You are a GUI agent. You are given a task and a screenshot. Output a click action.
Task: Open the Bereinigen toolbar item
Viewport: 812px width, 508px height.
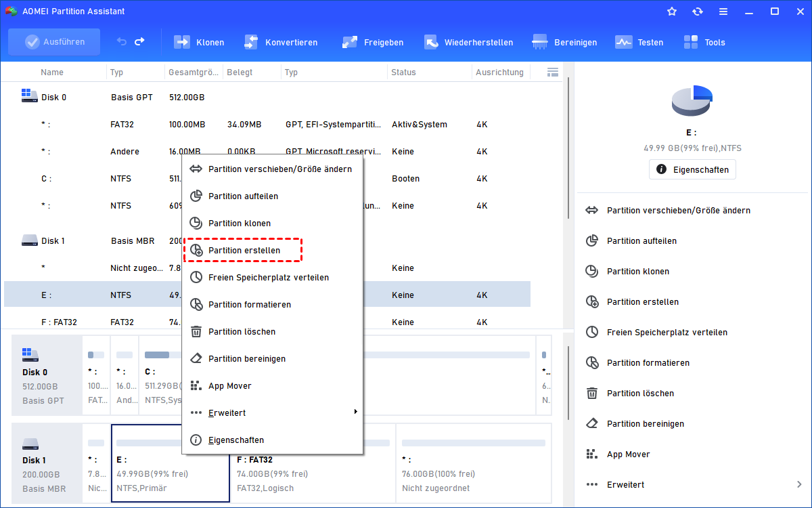pos(564,42)
